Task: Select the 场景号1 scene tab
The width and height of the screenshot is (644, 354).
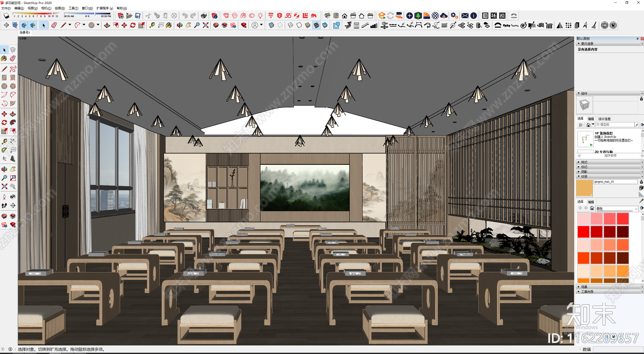Action: [25, 33]
